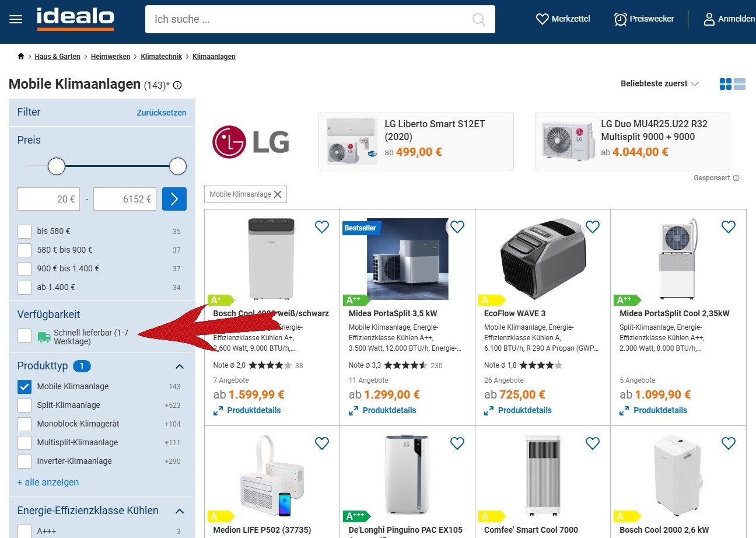Open the Merkzettel wishlist

point(563,19)
